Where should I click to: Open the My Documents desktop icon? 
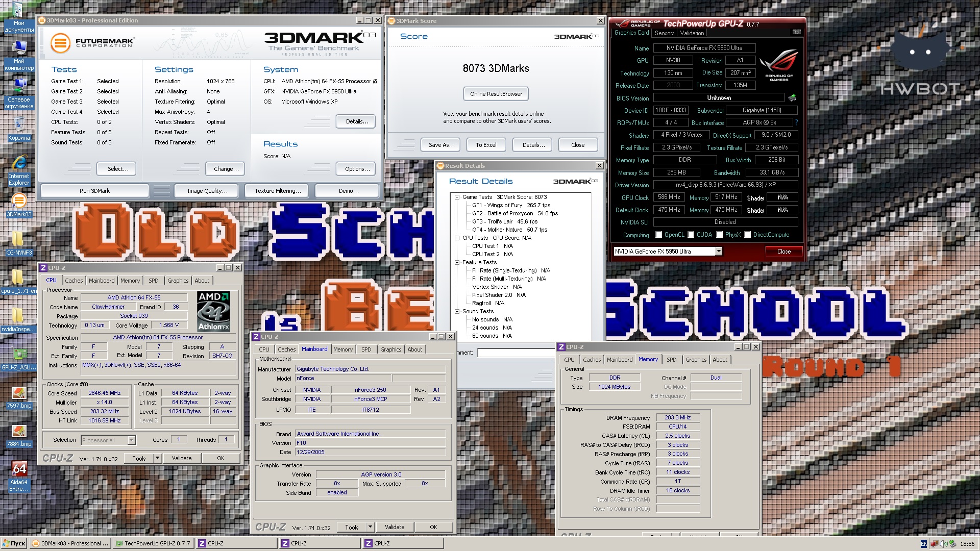(x=19, y=18)
